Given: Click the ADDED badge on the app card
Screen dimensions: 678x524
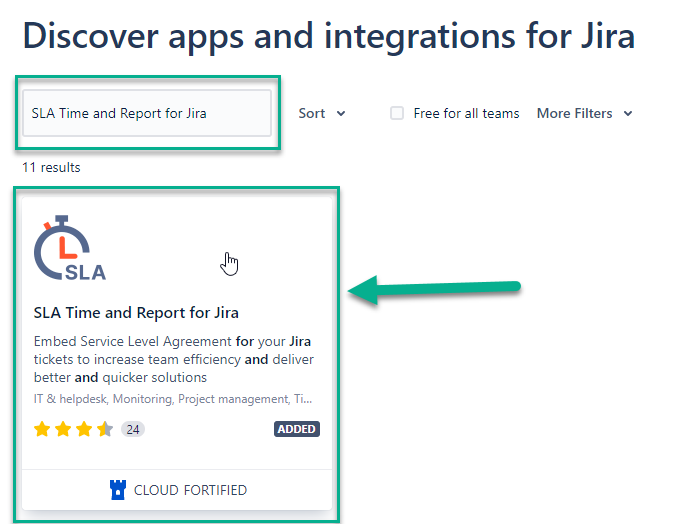Looking at the screenshot, I should click(297, 429).
